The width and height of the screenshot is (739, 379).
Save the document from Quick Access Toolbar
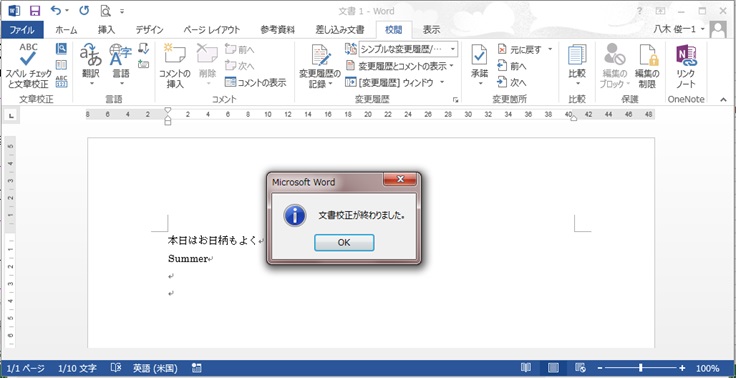coord(35,10)
